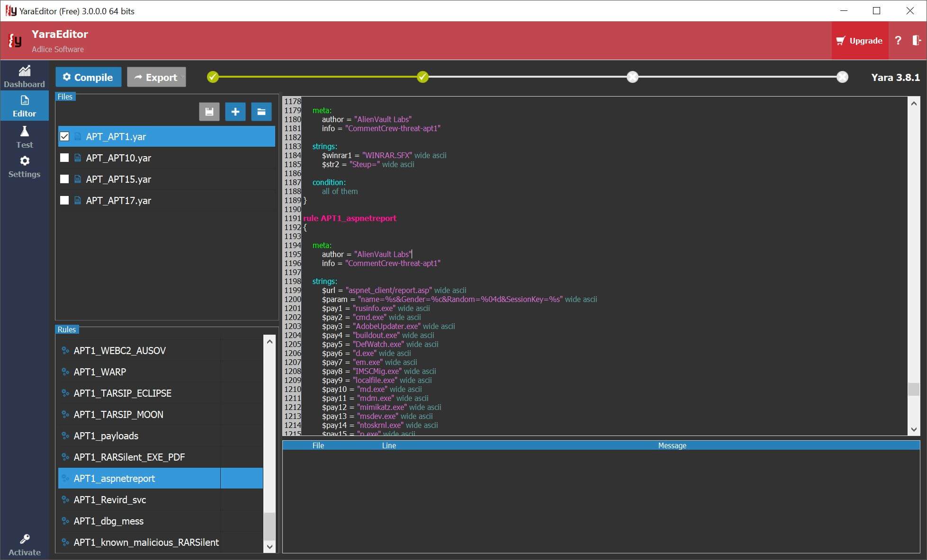Screen dimensions: 927x560
Task: Check the APT_APT10.yar checkbox
Action: [64, 158]
